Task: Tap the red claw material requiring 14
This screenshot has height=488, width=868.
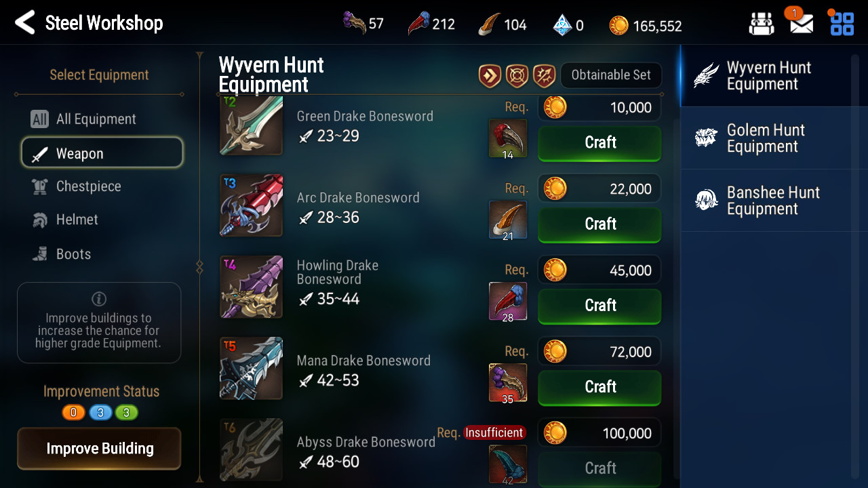Action: [x=508, y=139]
